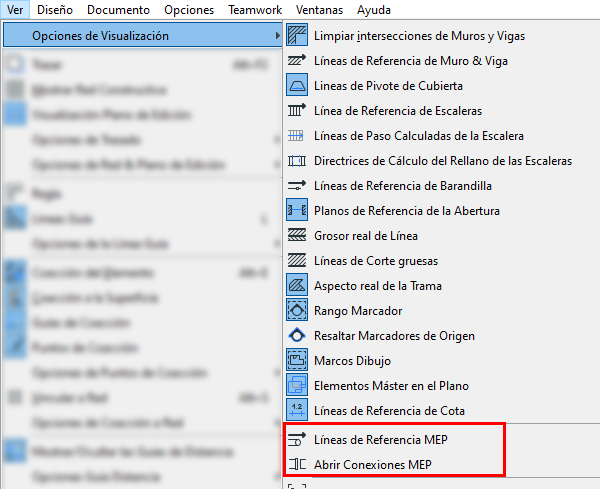Screen dimensions: 600x489
Task: Open the Ver menu
Action: pyautogui.click(x=15, y=10)
